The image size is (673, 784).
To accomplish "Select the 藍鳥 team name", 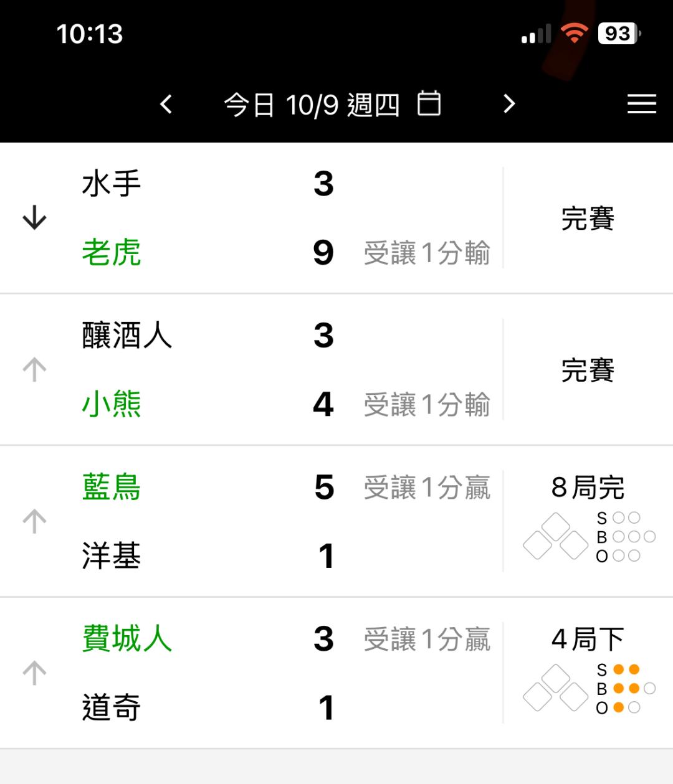I will [112, 487].
